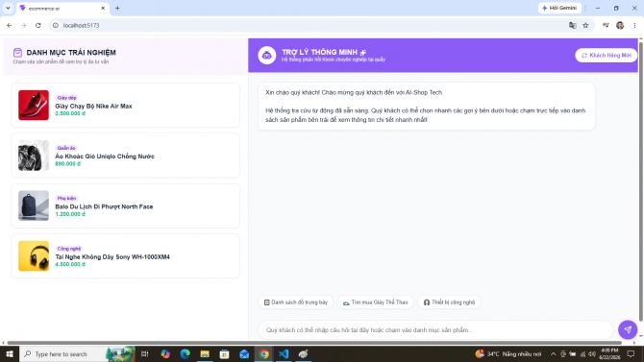This screenshot has height=362, width=644.
Task: Select product Tai Nghe Không Dây Sony WH-1000XM4
Action: point(125,256)
